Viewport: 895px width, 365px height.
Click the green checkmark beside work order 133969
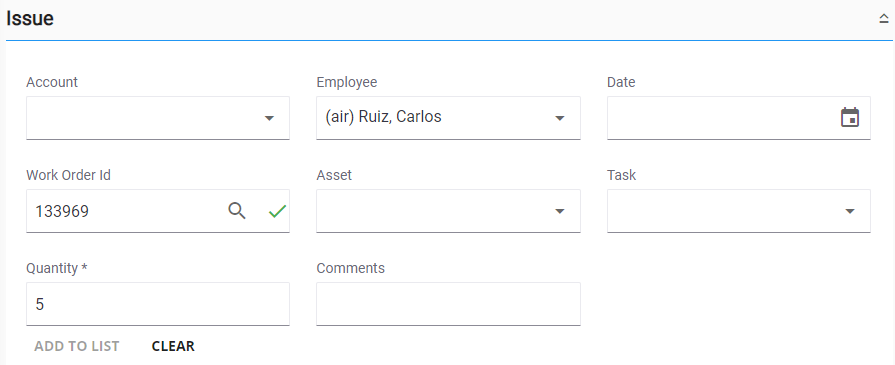[277, 211]
